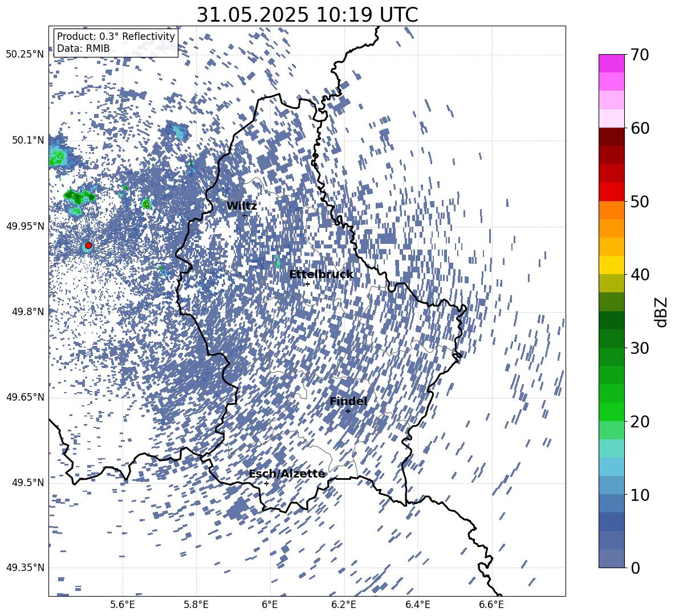Click the colorbar 40 tick label
The image size is (675, 616).
[640, 275]
